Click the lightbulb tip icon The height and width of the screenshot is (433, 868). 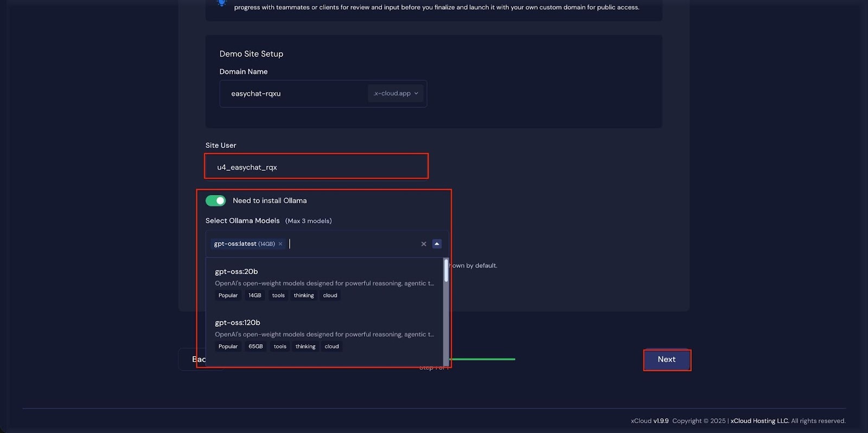pos(221,3)
